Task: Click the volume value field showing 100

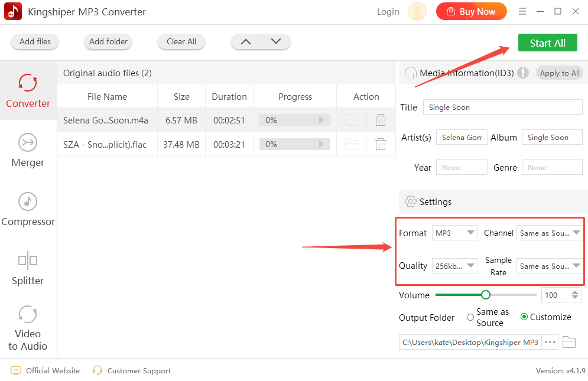Action: point(555,295)
